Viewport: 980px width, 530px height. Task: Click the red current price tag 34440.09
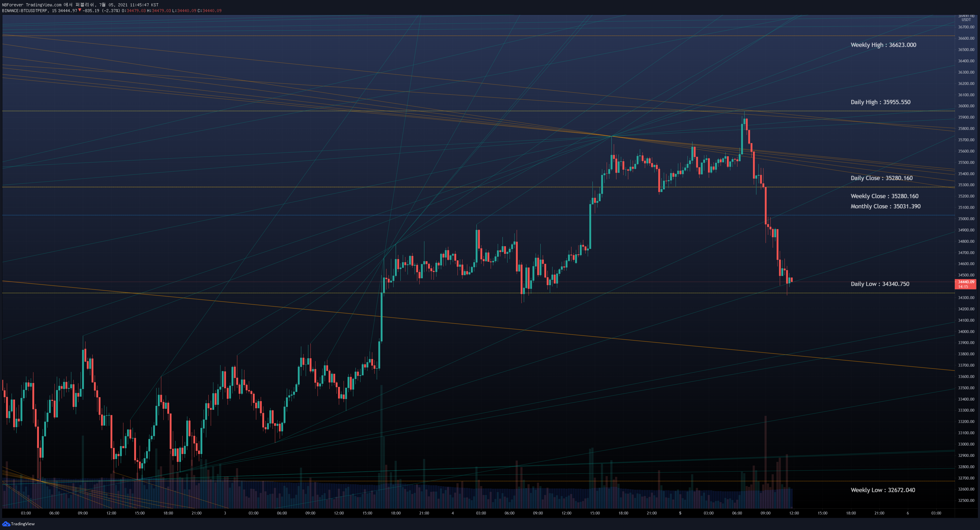click(966, 284)
